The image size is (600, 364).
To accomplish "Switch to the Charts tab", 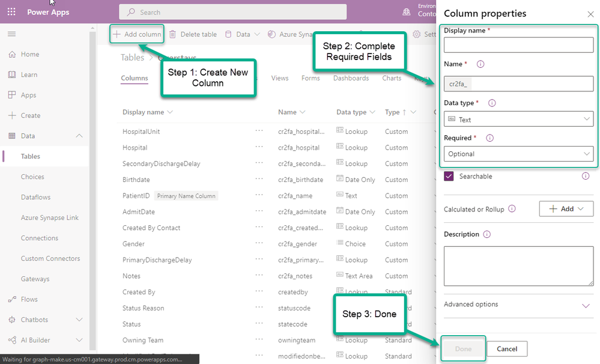I will (392, 78).
